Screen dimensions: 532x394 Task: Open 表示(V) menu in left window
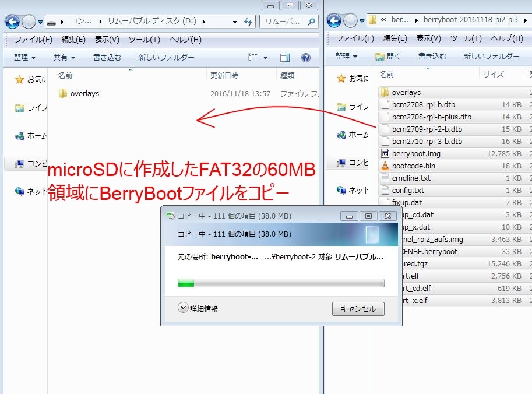pyautogui.click(x=107, y=40)
